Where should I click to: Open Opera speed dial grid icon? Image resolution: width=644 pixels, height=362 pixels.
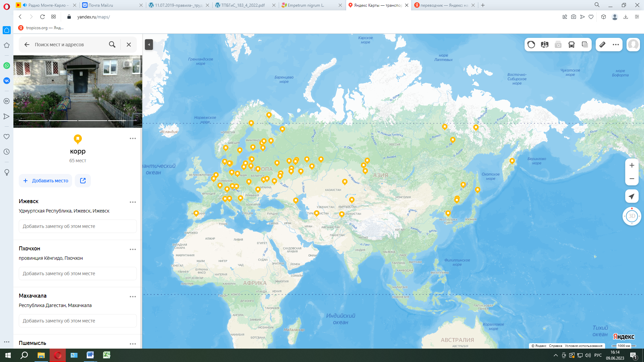click(53, 17)
